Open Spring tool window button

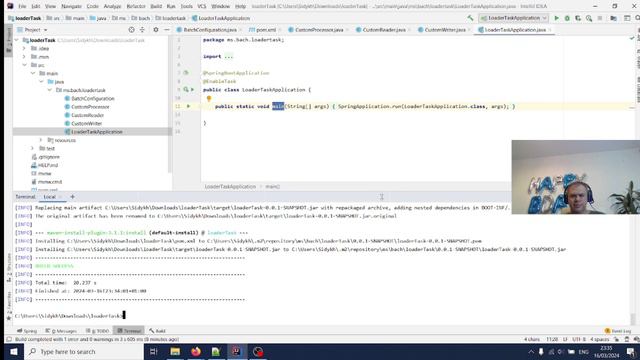click(27, 331)
